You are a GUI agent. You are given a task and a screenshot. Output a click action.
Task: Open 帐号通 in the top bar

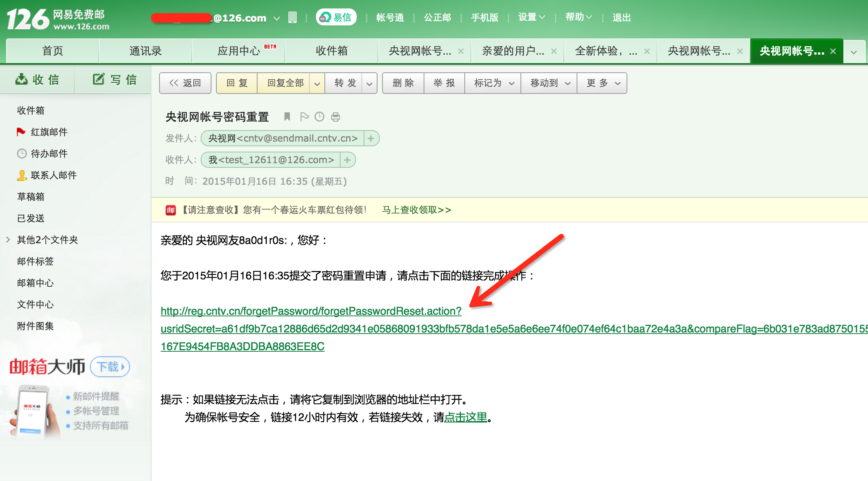click(390, 17)
